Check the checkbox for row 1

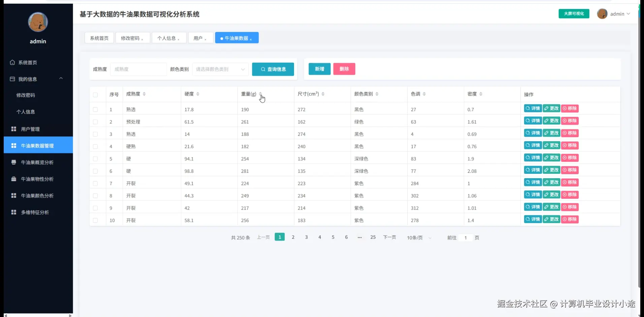click(x=96, y=109)
